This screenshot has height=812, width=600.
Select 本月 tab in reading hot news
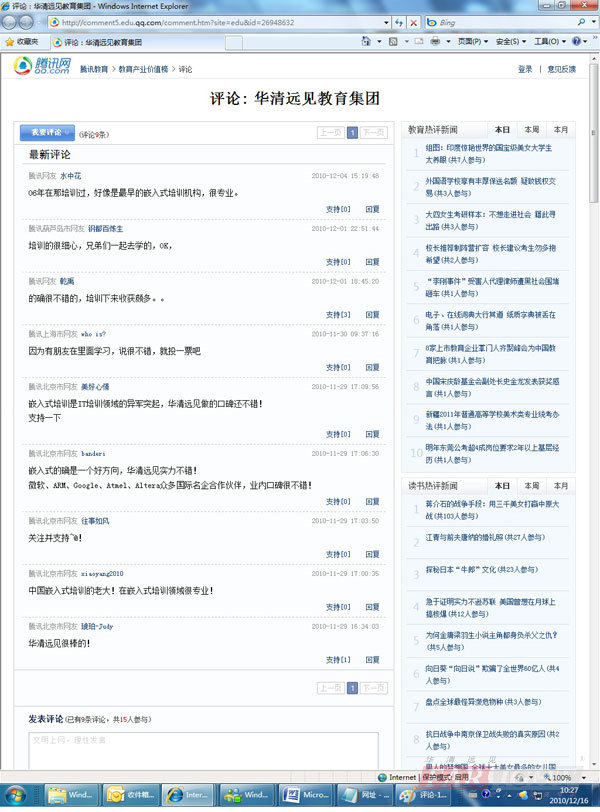click(x=561, y=485)
